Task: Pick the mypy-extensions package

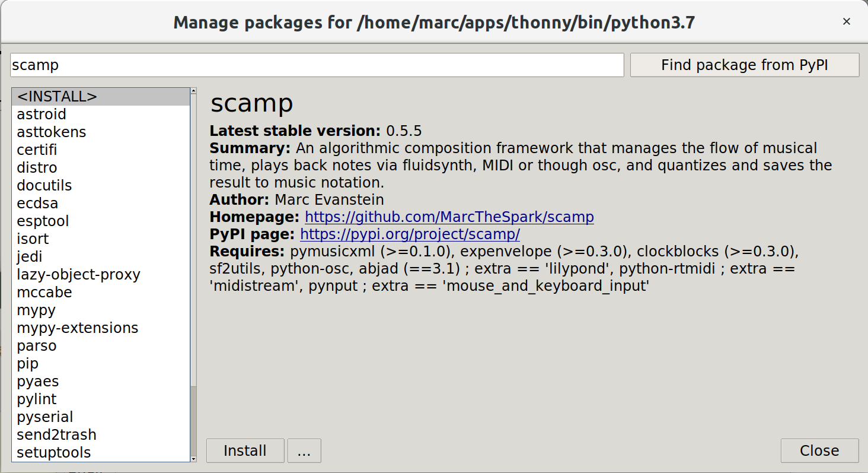Action: [77, 328]
